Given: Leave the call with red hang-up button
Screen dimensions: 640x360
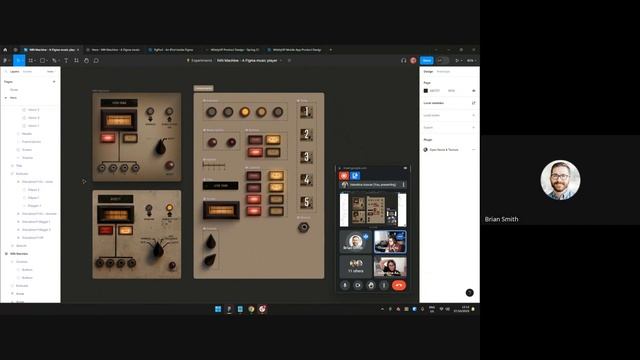Looking at the screenshot, I should tap(399, 285).
